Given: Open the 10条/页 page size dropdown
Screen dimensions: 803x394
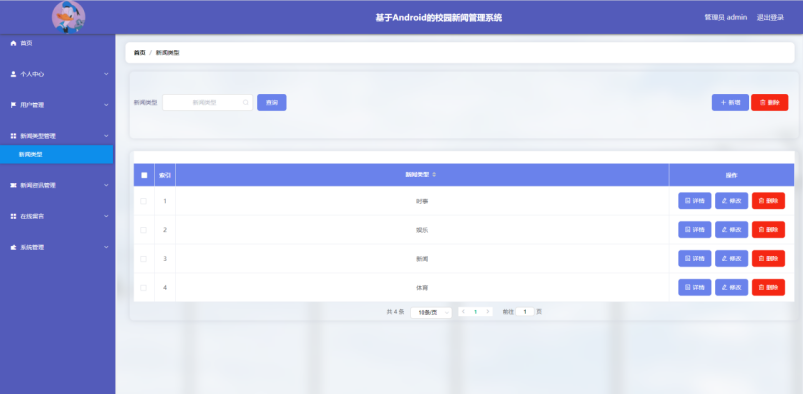Looking at the screenshot, I should [x=431, y=313].
